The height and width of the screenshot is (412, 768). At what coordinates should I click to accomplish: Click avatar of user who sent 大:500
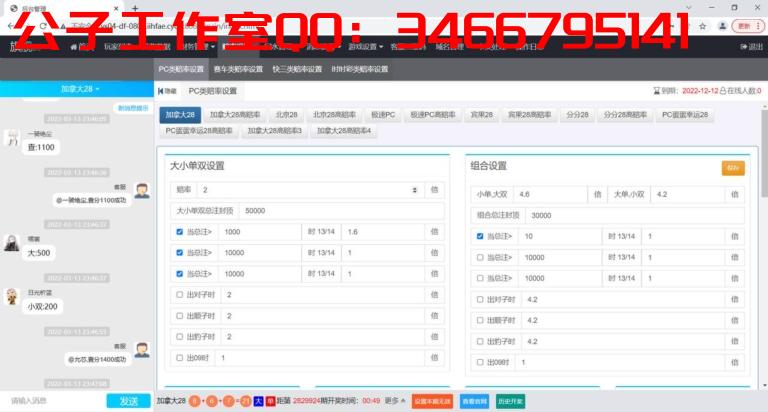point(12,243)
